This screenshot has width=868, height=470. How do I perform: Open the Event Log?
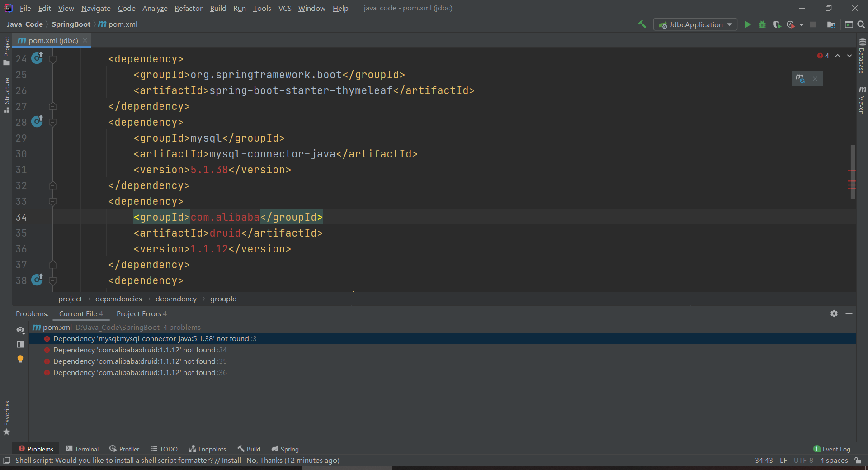[x=832, y=449]
